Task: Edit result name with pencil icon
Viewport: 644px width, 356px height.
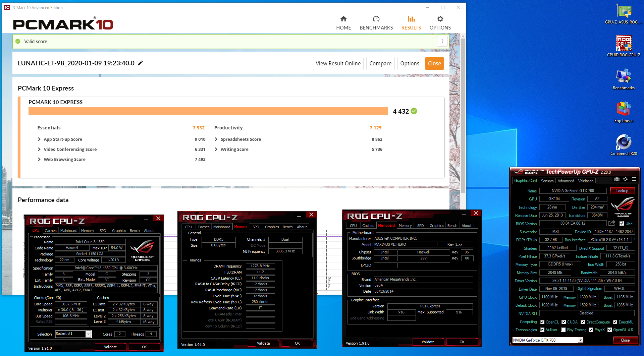Action: coord(140,63)
